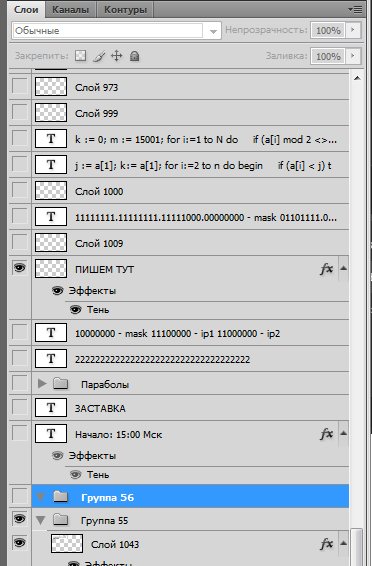Click folder icon of Параболы group
The height and width of the screenshot is (566, 372).
click(x=61, y=383)
